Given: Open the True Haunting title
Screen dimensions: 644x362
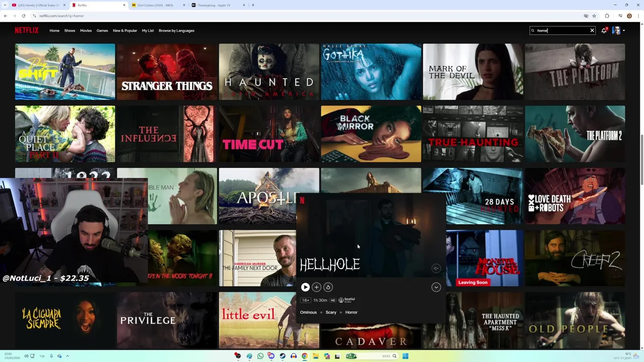Looking at the screenshot, I should (x=473, y=134).
